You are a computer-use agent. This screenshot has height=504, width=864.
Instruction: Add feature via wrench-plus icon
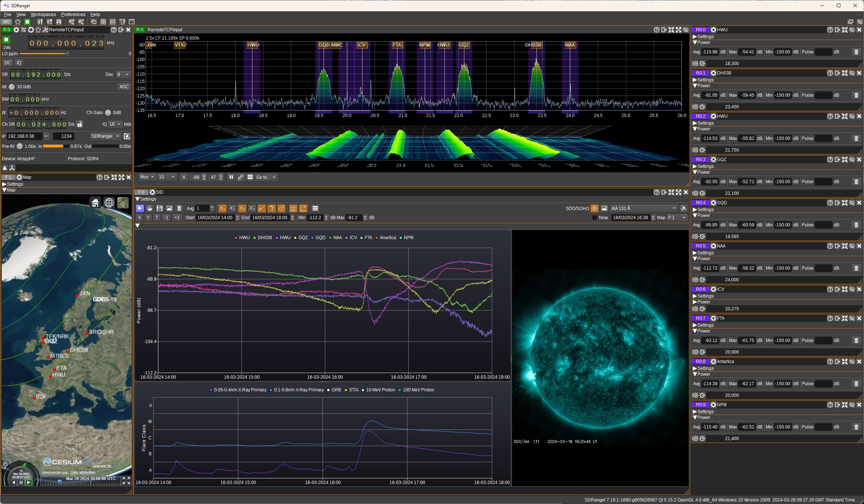tap(72, 22)
